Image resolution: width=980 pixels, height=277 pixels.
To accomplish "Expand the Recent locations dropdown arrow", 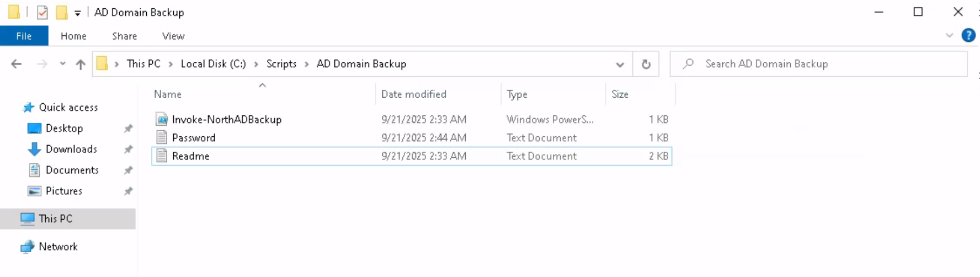I will pyautogui.click(x=63, y=64).
